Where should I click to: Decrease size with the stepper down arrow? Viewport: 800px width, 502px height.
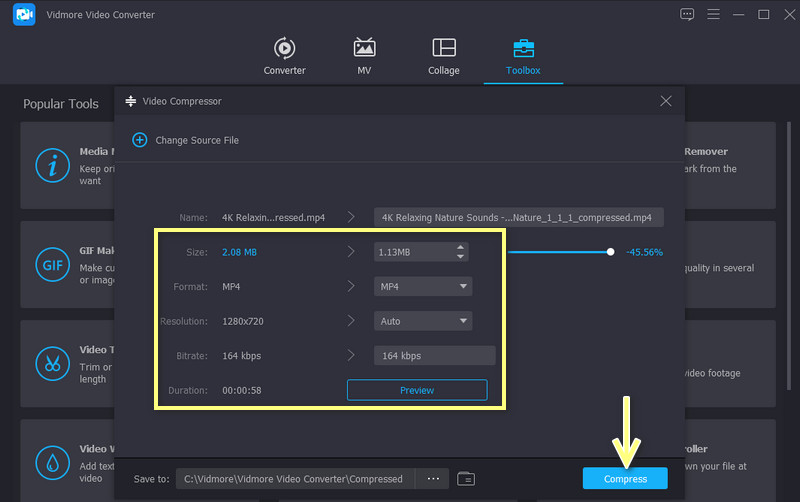coord(460,257)
